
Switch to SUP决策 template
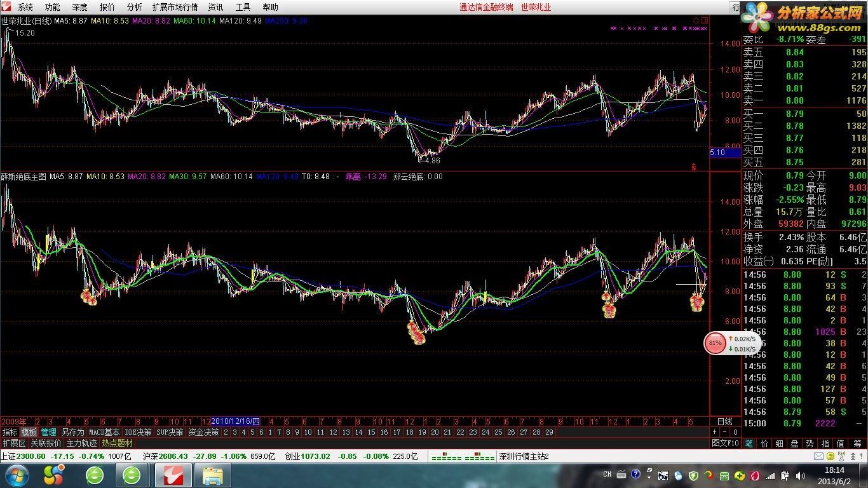[170, 432]
